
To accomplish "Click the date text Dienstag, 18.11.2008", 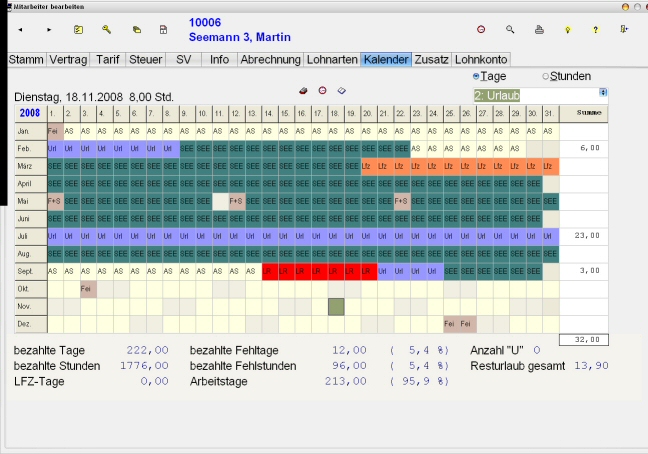I will point(68,97).
